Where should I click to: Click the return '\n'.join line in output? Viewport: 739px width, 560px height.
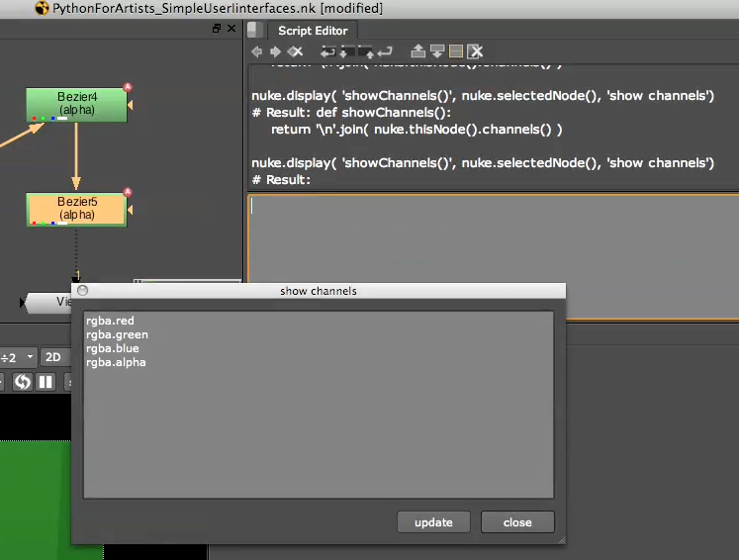coord(416,130)
